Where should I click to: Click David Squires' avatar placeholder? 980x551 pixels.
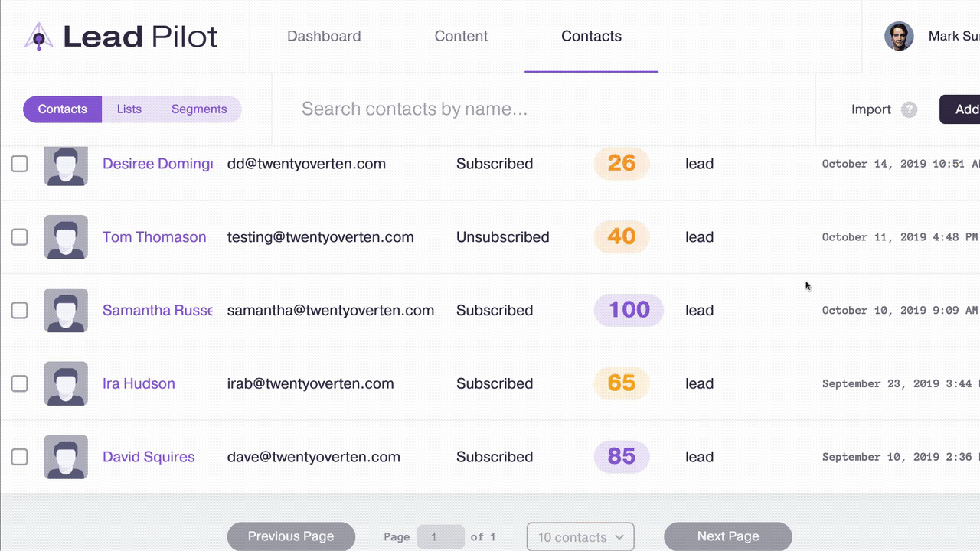(x=66, y=457)
